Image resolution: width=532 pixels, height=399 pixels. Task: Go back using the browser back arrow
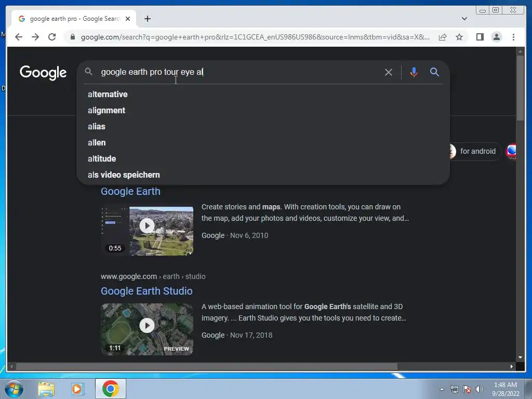(19, 37)
